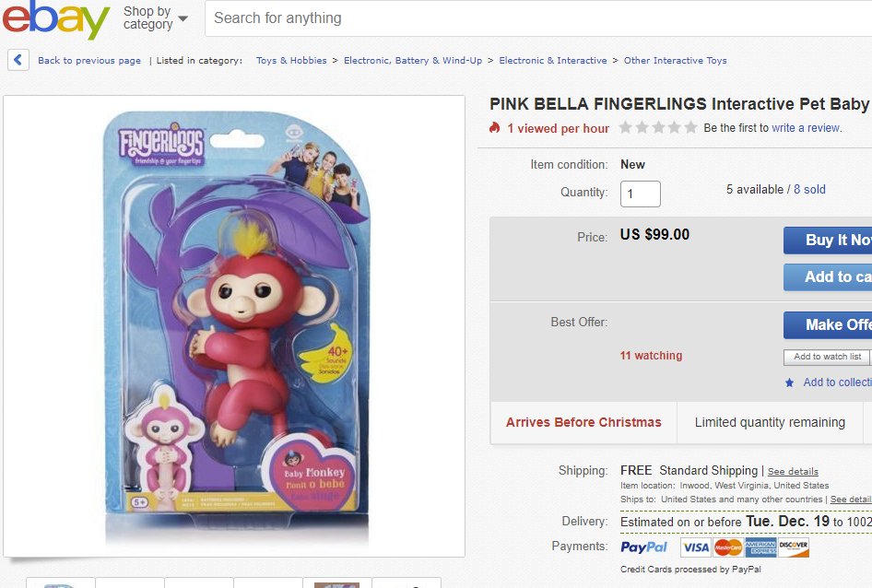Click the PayPal payment logo
This screenshot has height=588, width=872.
tap(644, 547)
